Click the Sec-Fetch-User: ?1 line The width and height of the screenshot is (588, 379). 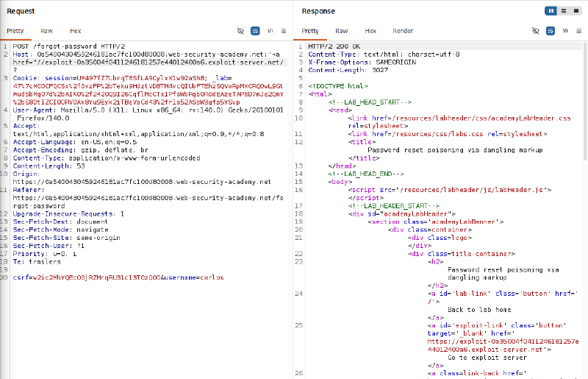(49, 246)
